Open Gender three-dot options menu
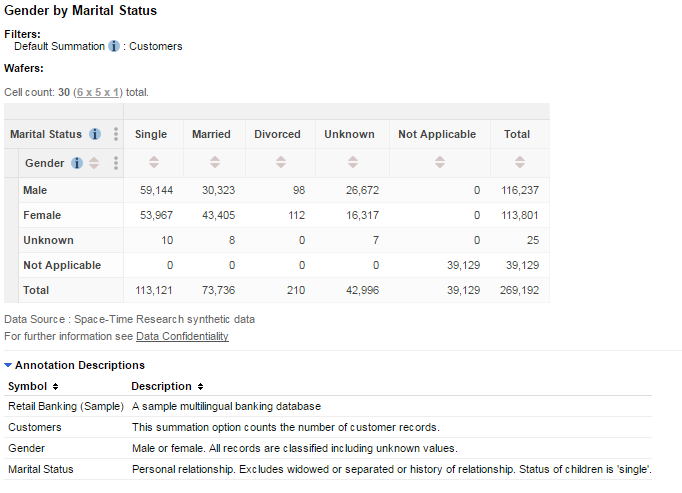This screenshot has height=493, width=682. pyautogui.click(x=116, y=163)
